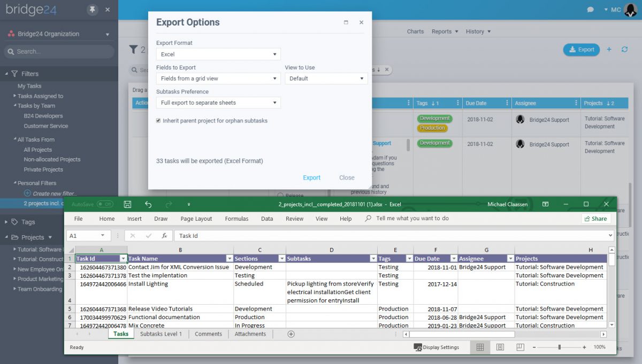The image size is (642, 364).
Task: Open Bridge24 Organization dropdown
Action: pos(108,34)
